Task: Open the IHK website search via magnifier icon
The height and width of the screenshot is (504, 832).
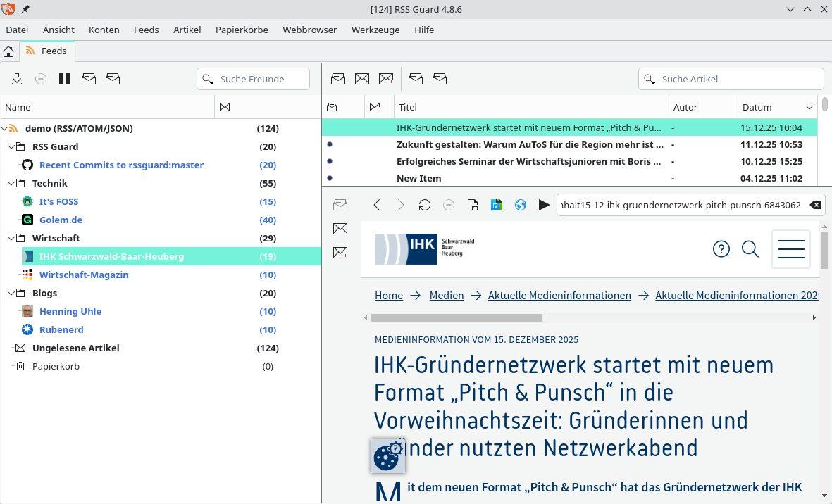Action: pos(750,248)
